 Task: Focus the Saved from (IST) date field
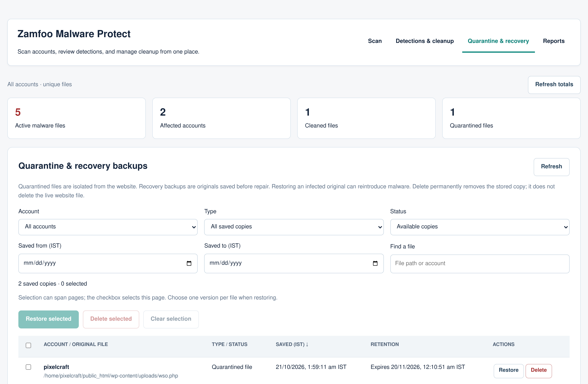pos(108,263)
